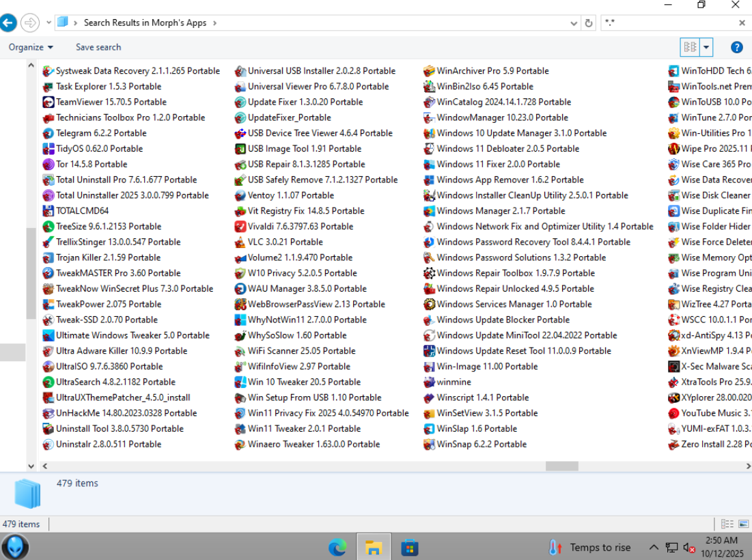Click the YouTube Music icon
This screenshot has width=752, height=560.
(x=673, y=413)
